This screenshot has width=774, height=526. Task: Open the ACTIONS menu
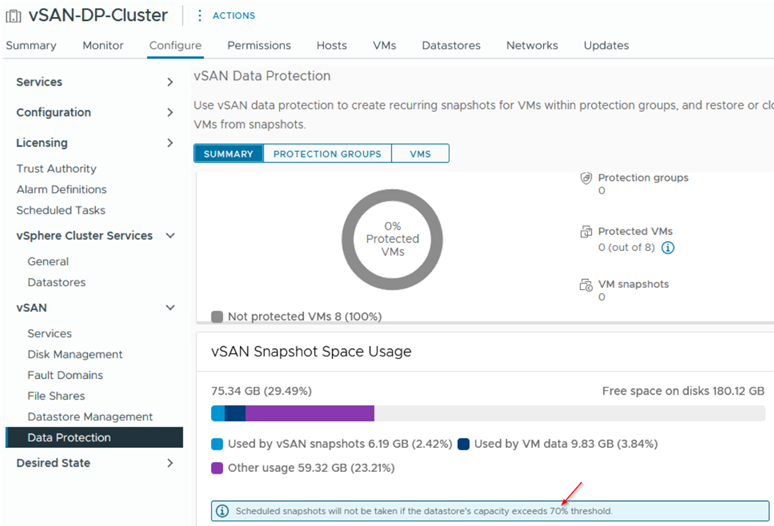point(234,16)
